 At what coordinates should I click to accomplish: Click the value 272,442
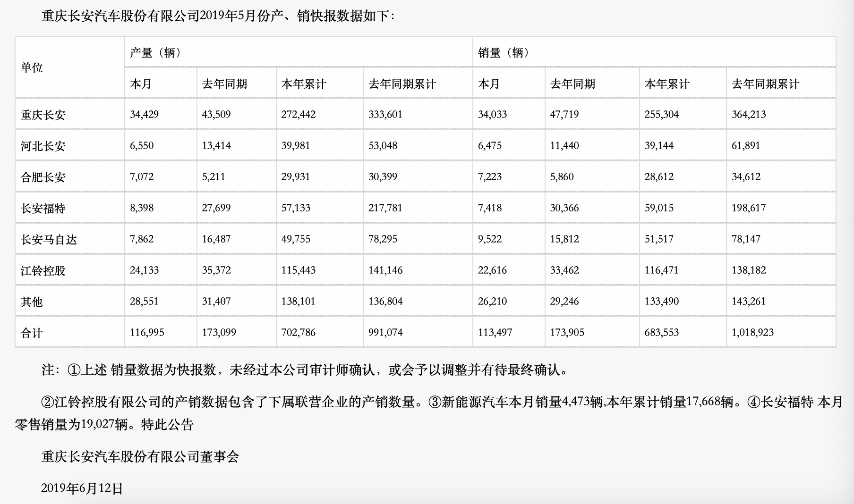299,114
